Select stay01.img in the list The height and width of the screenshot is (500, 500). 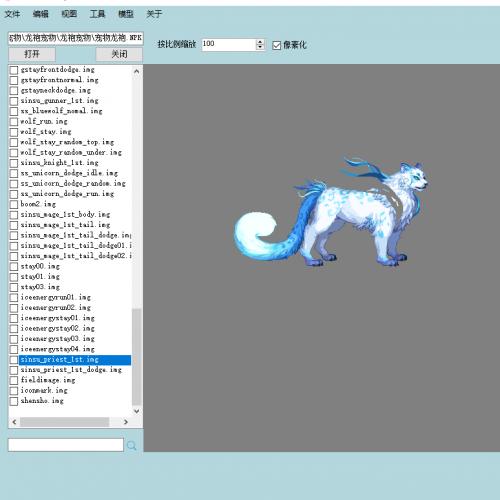pyautogui.click(x=40, y=277)
